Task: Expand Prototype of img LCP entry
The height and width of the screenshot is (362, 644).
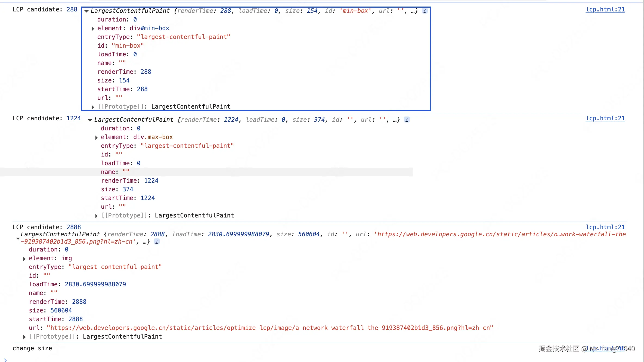Action: [x=24, y=337]
